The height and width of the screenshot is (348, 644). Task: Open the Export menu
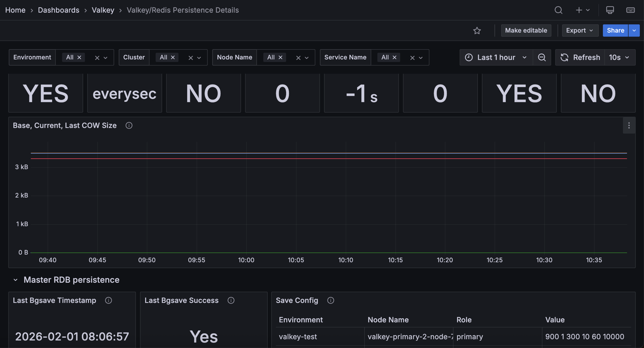(580, 30)
